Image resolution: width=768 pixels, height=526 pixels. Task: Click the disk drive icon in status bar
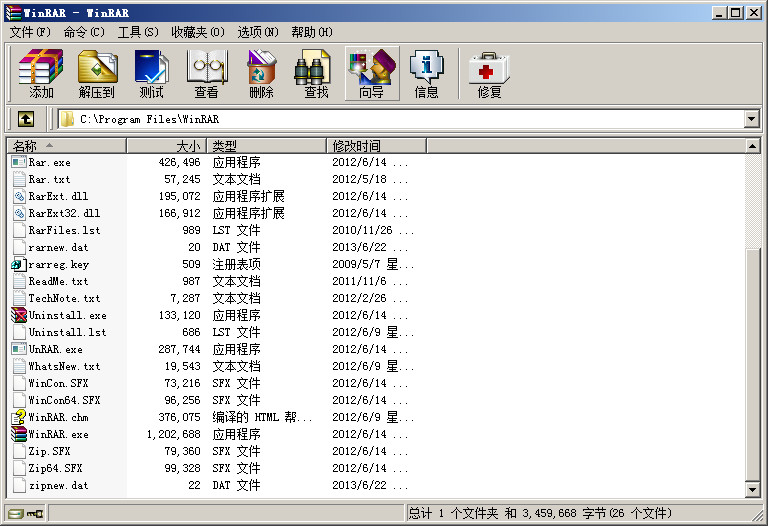[17, 513]
